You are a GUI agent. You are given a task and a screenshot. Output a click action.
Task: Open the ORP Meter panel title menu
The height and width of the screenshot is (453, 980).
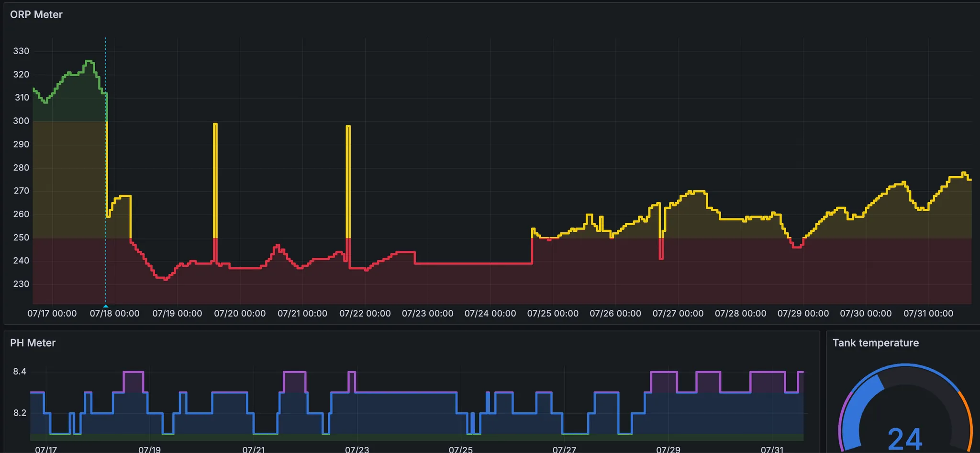pyautogui.click(x=36, y=14)
